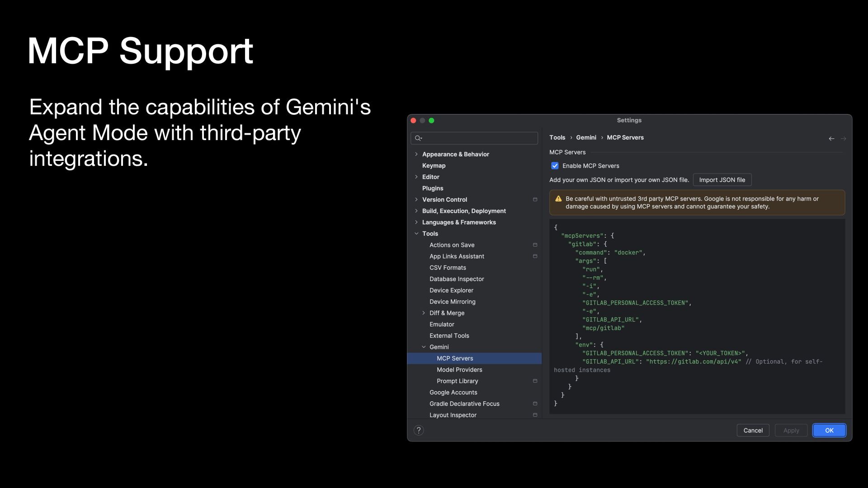Click the search magnifier icon

pyautogui.click(x=418, y=138)
